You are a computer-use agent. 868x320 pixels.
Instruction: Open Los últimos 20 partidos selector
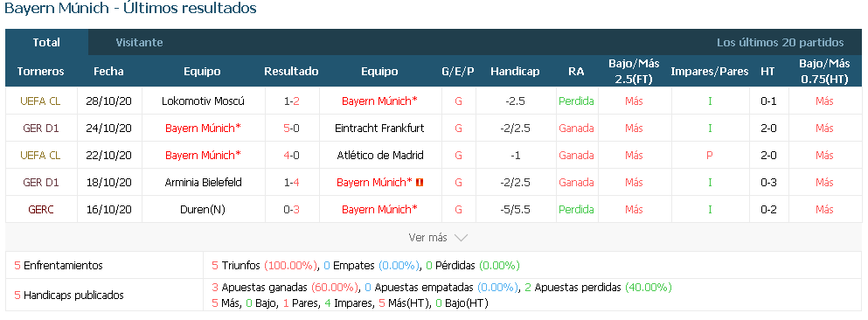coord(780,43)
